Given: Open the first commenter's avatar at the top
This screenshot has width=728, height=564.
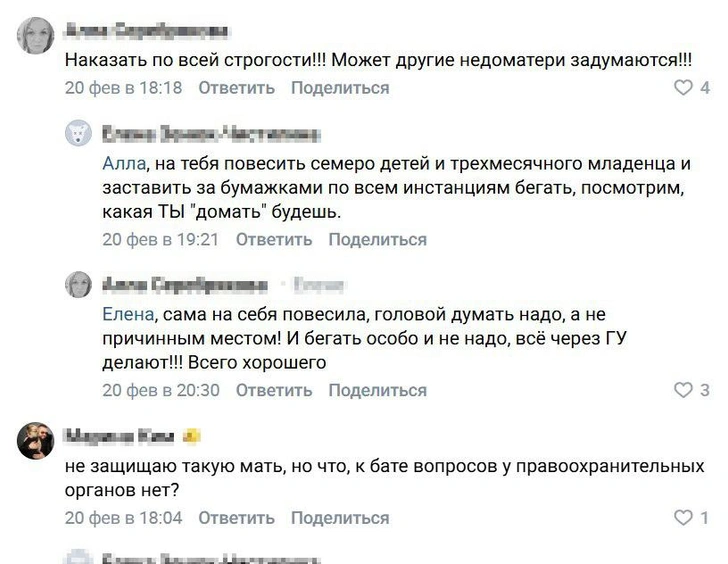Looking at the screenshot, I should point(37,36).
